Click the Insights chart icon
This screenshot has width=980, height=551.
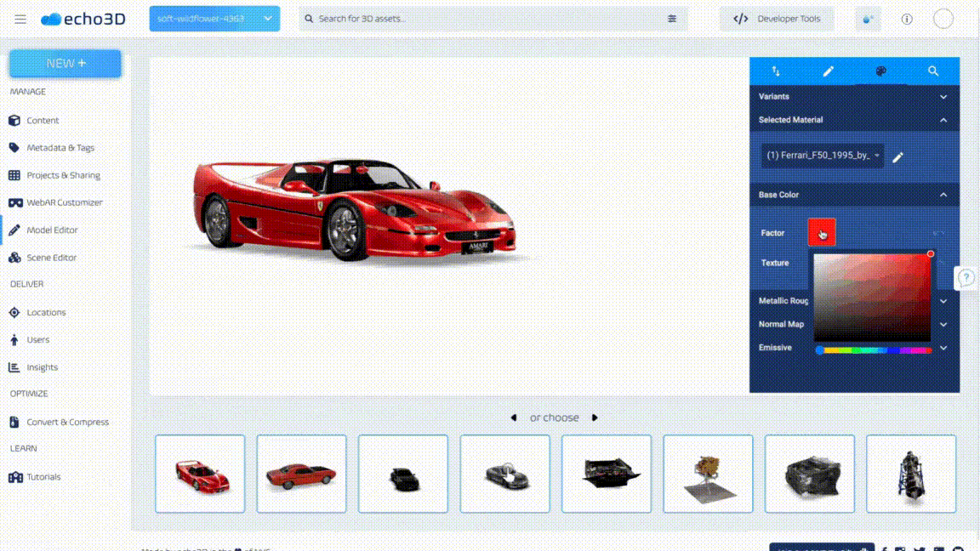pyautogui.click(x=14, y=367)
